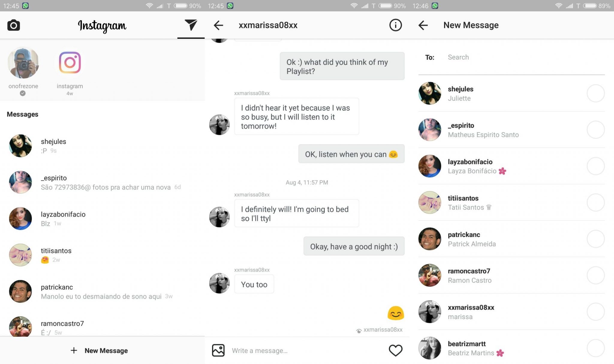Select recipient circle for xxmarissa08xx
Screen dimensions: 614x364
click(x=595, y=312)
